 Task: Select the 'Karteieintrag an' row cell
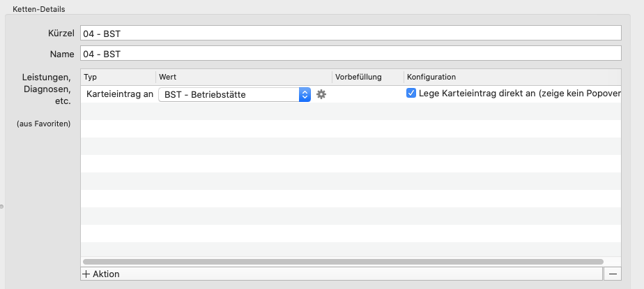coord(119,94)
